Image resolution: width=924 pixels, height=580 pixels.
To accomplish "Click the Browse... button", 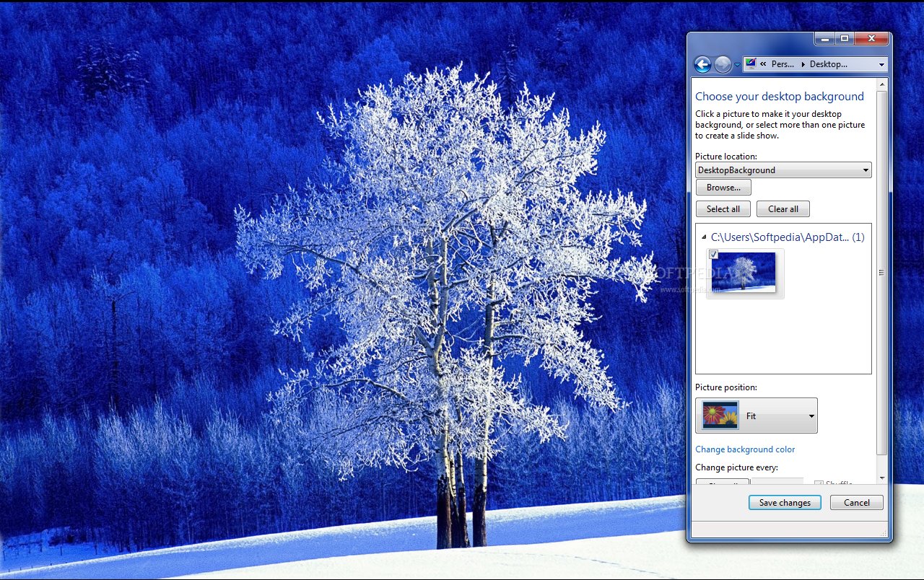I will [x=723, y=188].
